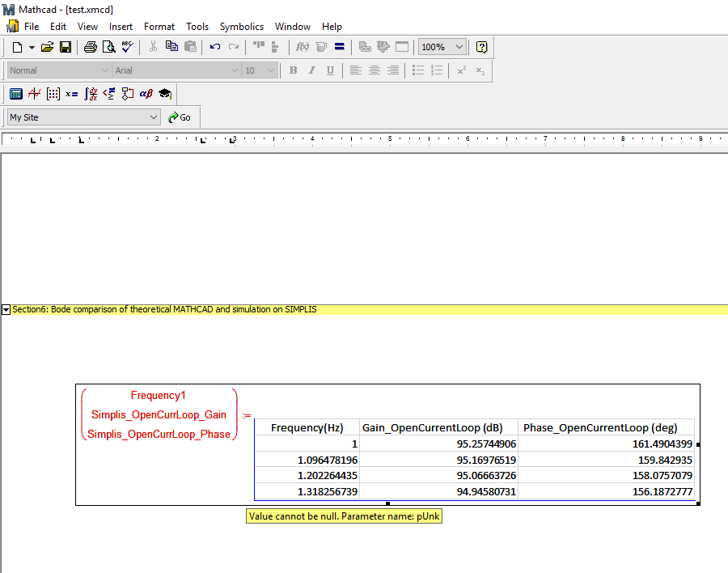The width and height of the screenshot is (728, 573).
Task: Open the Graph toolbar icon
Action: tap(34, 94)
